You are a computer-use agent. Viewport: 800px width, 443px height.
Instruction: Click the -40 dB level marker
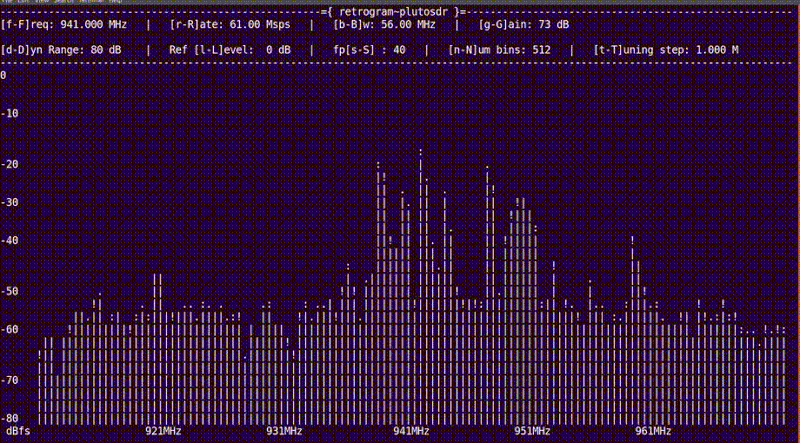10,240
